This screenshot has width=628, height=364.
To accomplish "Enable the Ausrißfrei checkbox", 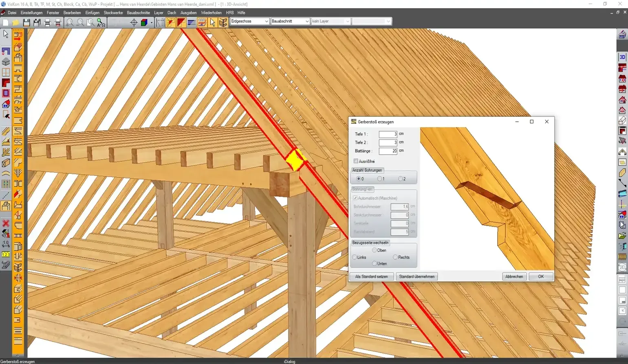I will pos(356,161).
